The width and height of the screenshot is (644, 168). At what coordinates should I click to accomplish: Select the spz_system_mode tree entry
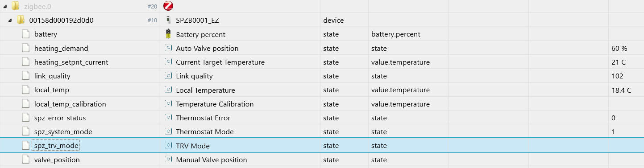tap(63, 131)
